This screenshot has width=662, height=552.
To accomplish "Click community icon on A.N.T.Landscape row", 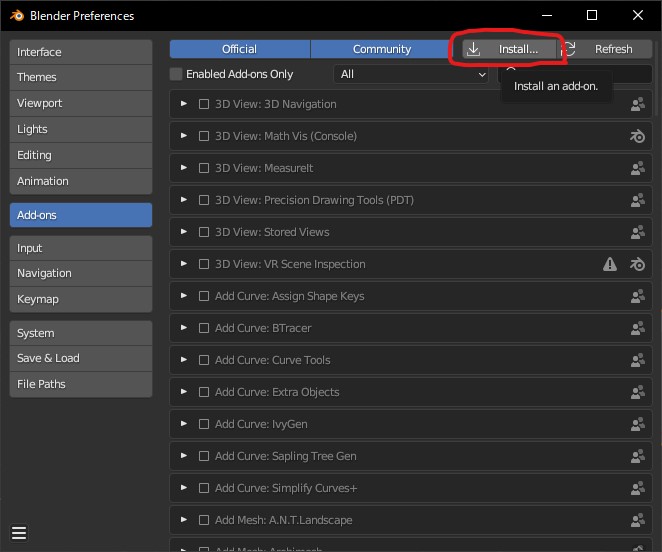I will click(638, 520).
